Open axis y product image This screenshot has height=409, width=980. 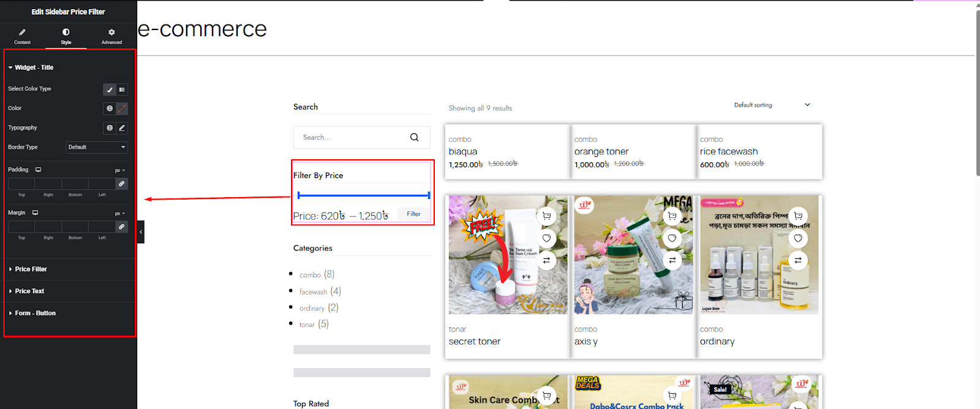pos(633,255)
